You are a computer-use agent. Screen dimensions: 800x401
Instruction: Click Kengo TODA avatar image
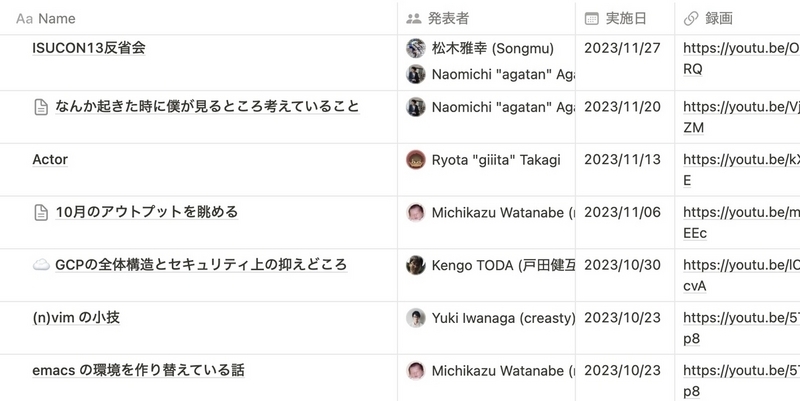(x=415, y=265)
